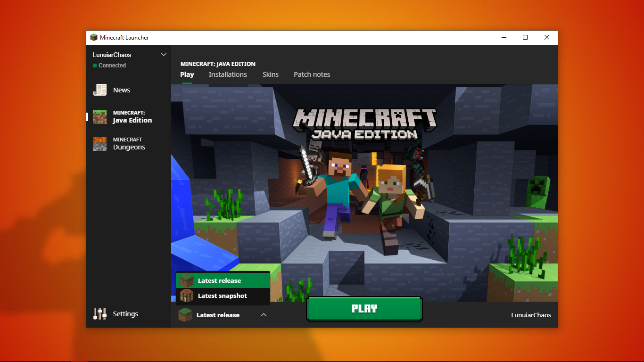The image size is (644, 362).
Task: Click the News newspaper icon
Action: [x=100, y=90]
